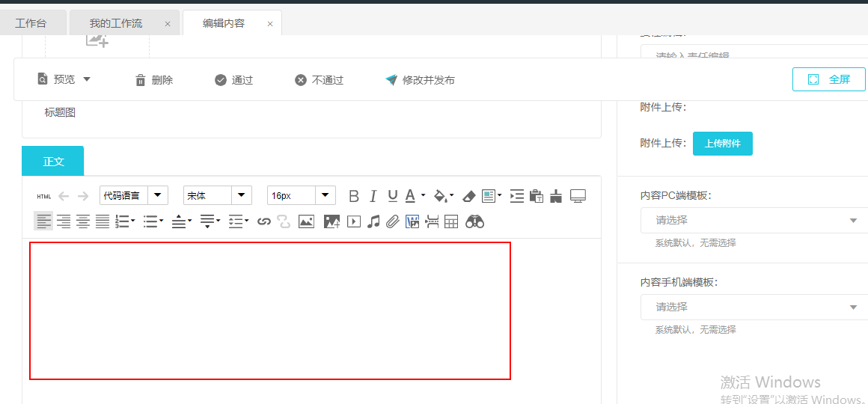The height and width of the screenshot is (404, 868).
Task: Switch to the 工作台 tab
Action: tap(31, 23)
